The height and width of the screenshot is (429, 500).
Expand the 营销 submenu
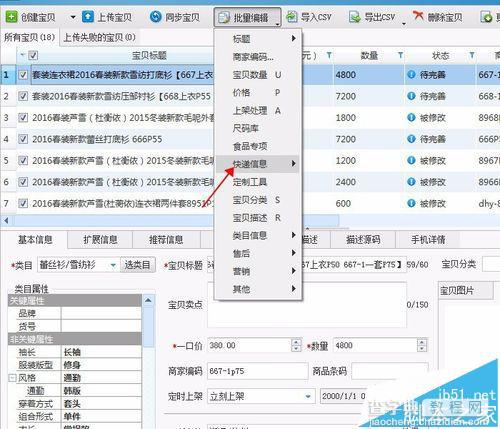[258, 271]
